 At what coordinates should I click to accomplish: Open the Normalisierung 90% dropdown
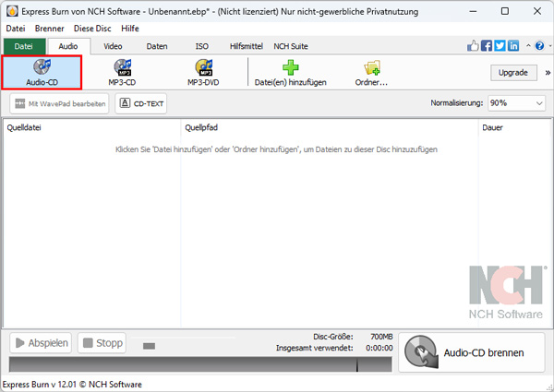point(516,103)
